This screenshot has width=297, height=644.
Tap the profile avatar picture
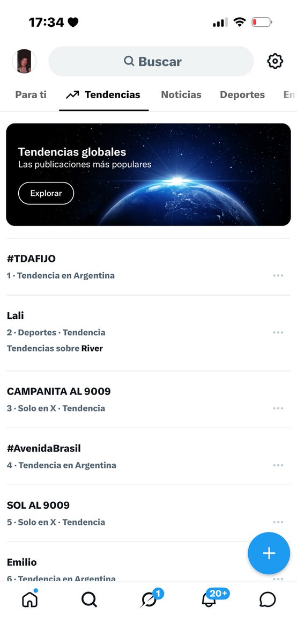tap(24, 61)
